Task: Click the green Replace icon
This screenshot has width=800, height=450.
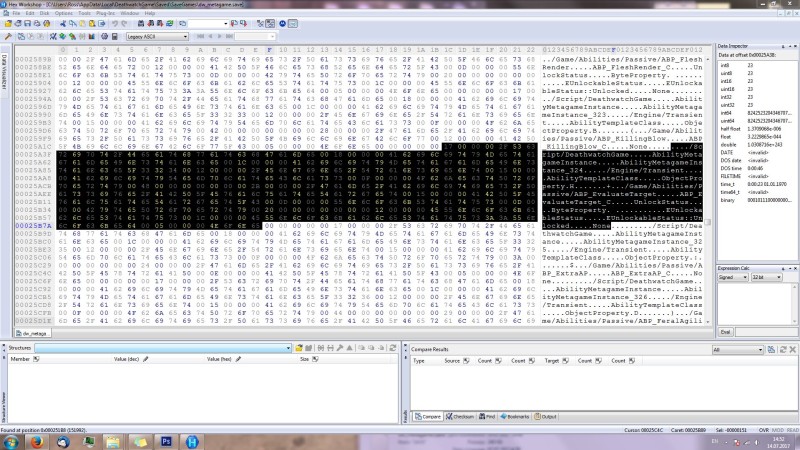Action: 169,23
